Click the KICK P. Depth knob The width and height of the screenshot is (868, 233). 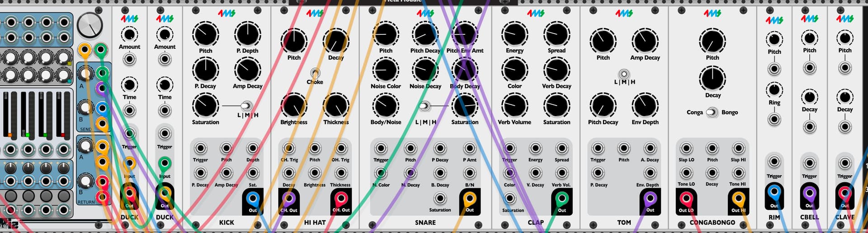[247, 34]
